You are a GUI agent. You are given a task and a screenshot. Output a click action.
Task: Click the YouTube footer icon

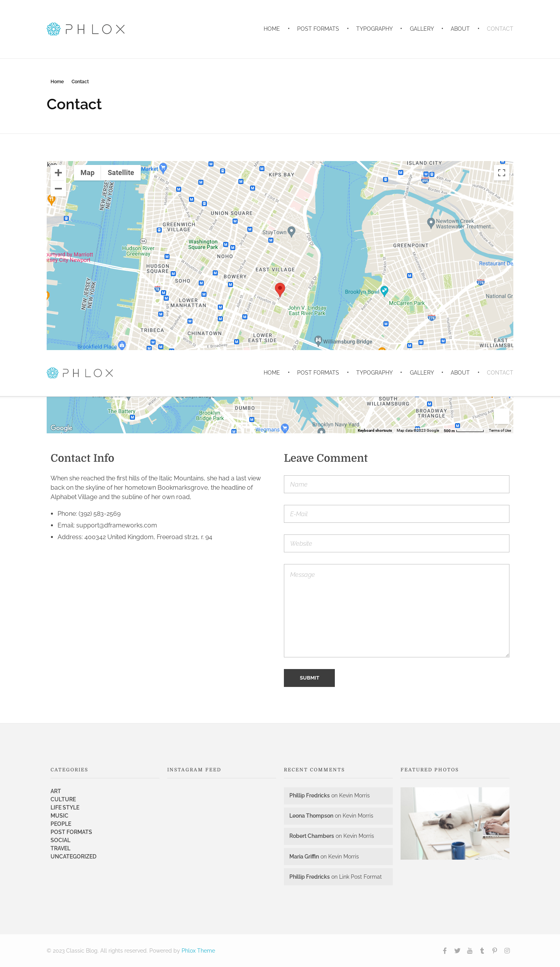(x=470, y=951)
